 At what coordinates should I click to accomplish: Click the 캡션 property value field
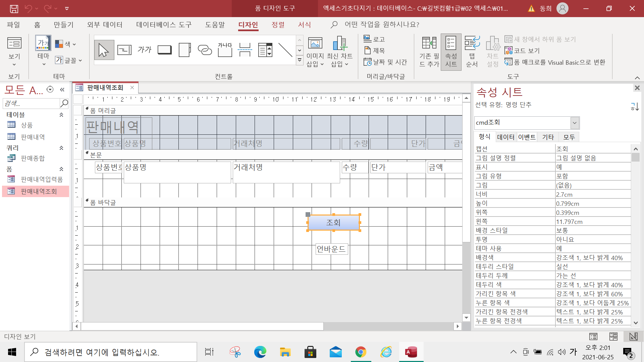pos(592,149)
